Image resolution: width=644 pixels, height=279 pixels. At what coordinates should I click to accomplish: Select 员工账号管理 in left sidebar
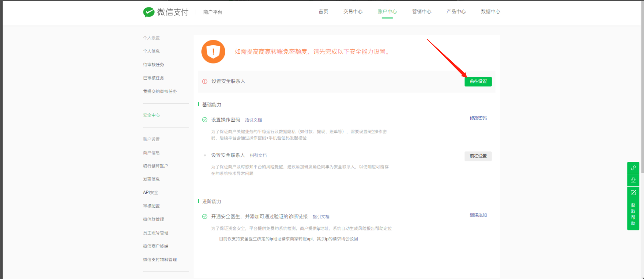point(155,233)
